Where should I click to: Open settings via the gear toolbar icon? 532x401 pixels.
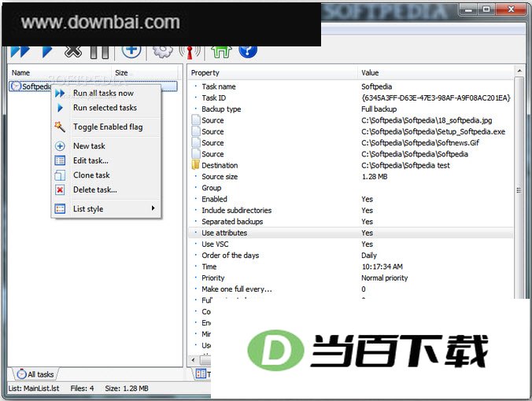[163, 52]
